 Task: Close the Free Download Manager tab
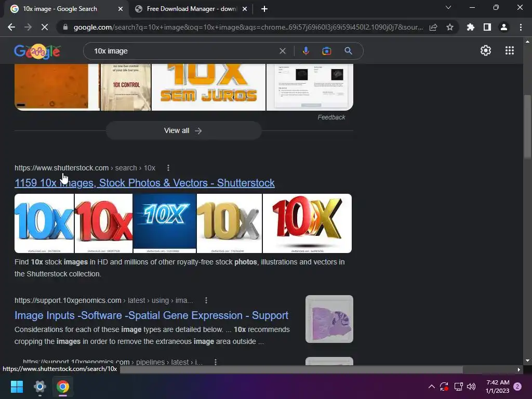pyautogui.click(x=245, y=9)
